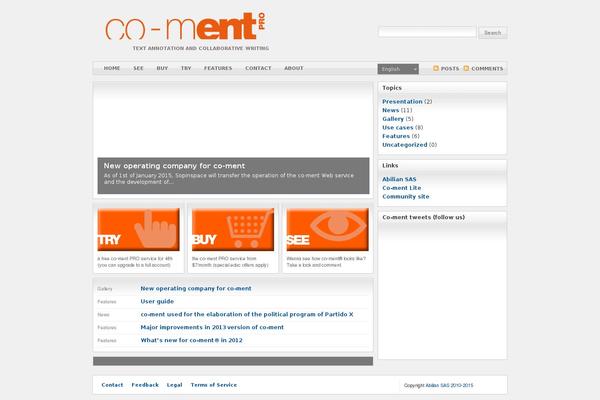Screen dimensions: 600x400
Task: Click the Features label next to User guide
Action: coord(107,302)
